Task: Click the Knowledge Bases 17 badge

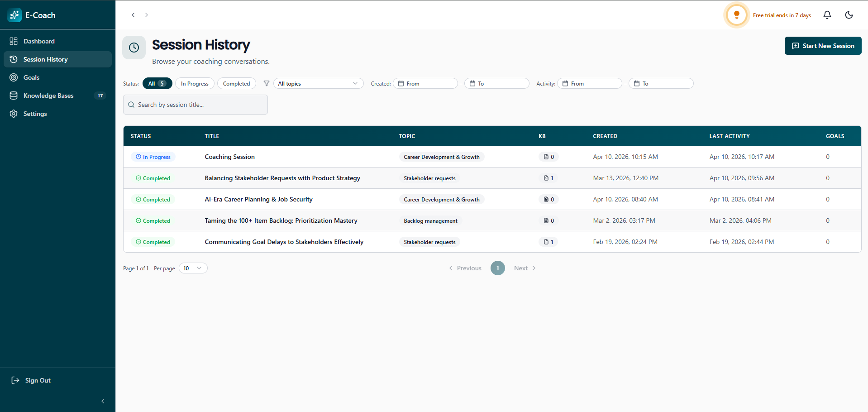Action: [x=100, y=96]
